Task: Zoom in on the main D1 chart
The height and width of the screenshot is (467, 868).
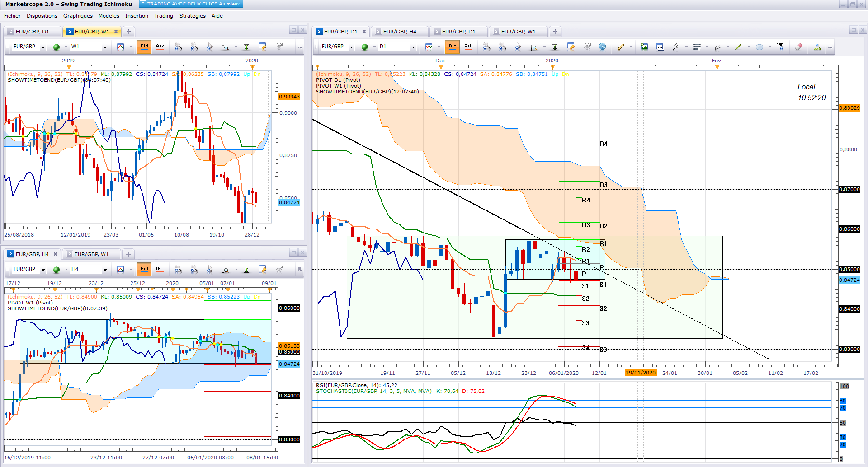Action: click(487, 47)
